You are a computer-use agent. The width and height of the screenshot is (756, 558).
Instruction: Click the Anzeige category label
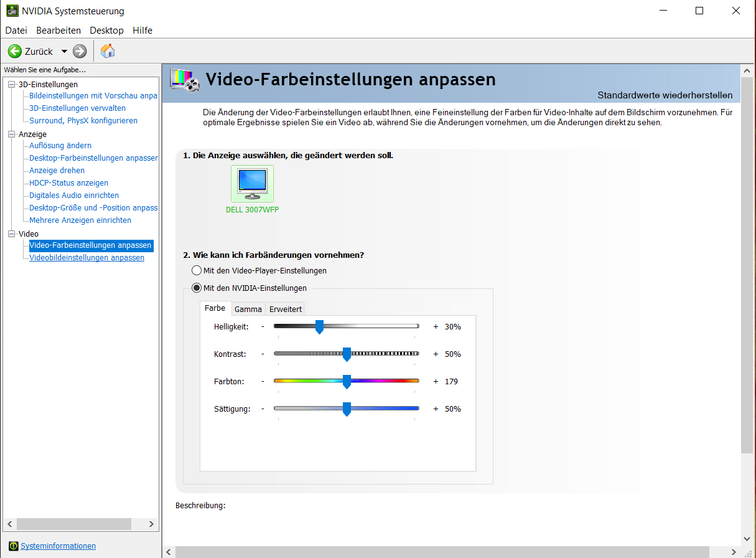tap(32, 134)
